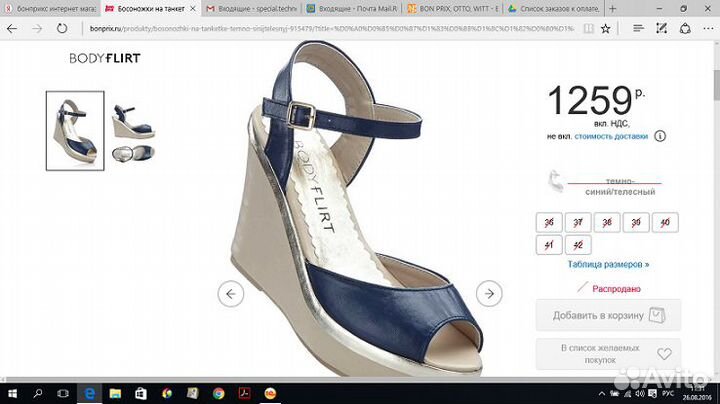The width and height of the screenshot is (720, 404).
Task: Open Chrome from the taskbar
Action: [x=219, y=393]
